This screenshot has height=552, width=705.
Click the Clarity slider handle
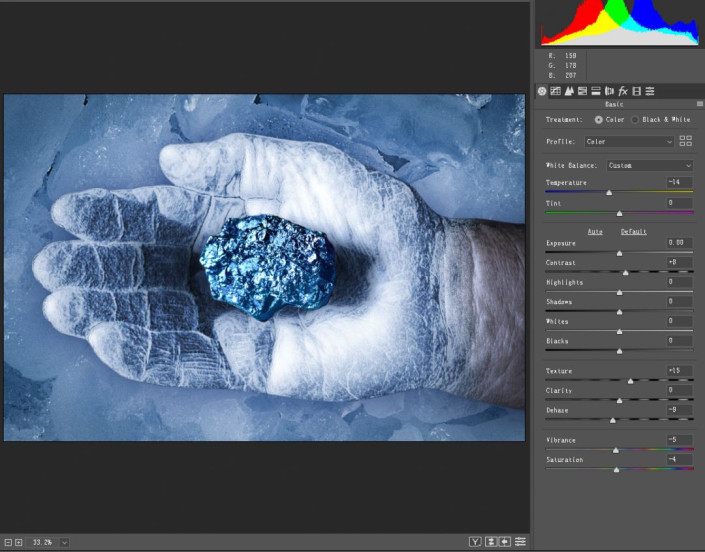619,400
